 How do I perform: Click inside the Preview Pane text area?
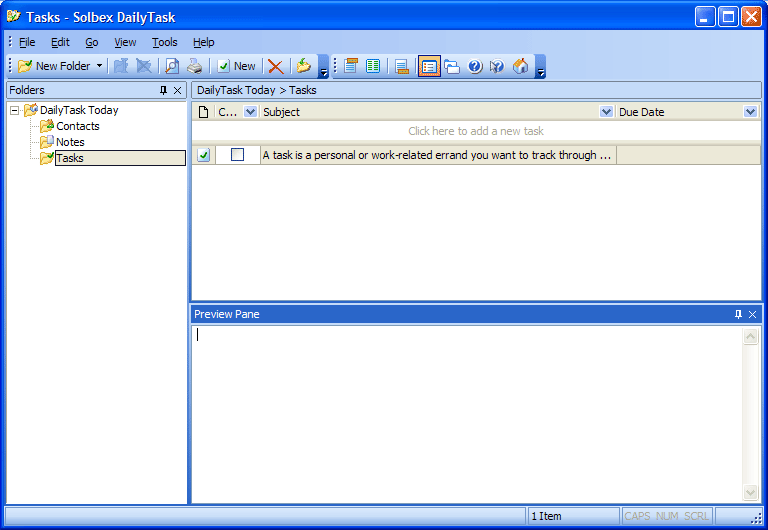466,414
